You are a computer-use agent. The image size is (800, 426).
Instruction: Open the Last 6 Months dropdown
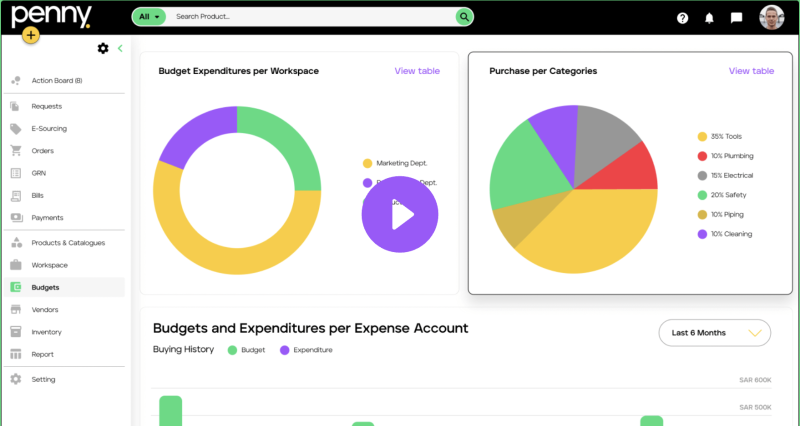714,333
